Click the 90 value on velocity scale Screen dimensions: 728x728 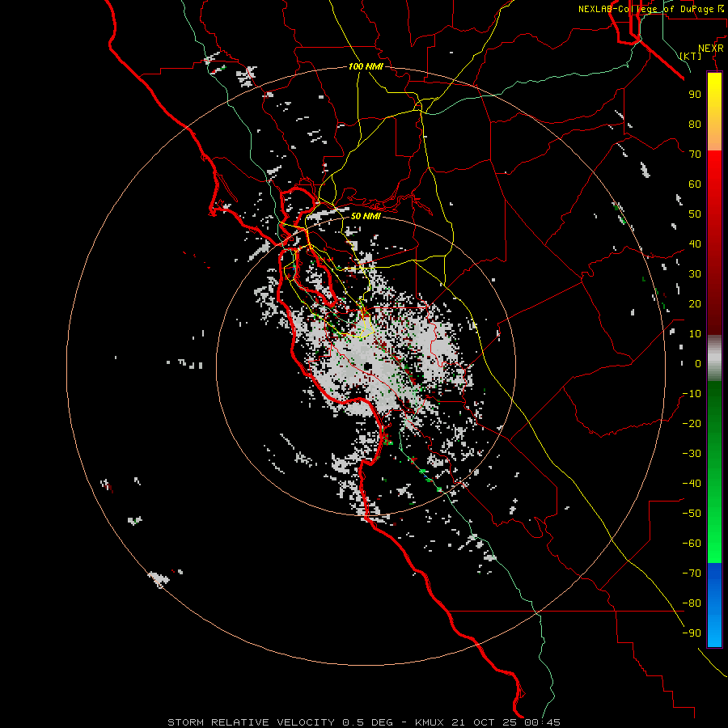[x=695, y=95]
